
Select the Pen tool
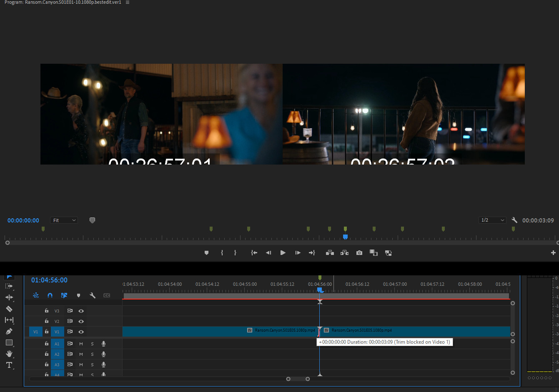pyautogui.click(x=9, y=331)
